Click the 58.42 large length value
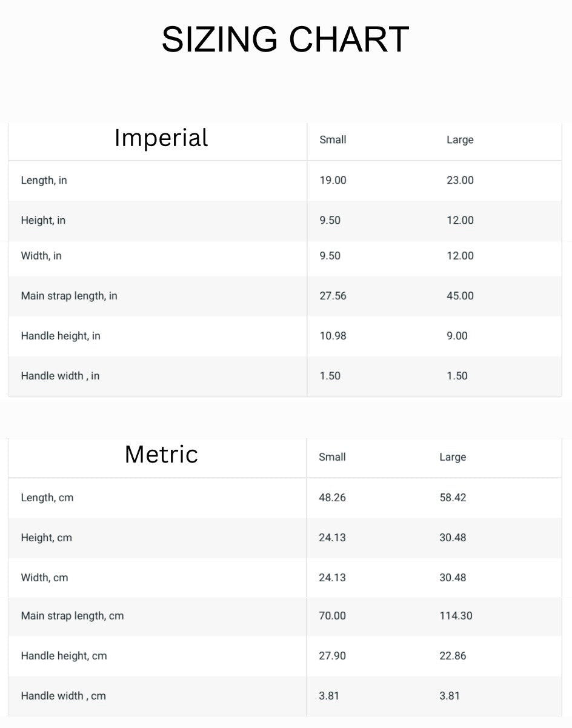572x728 pixels. coord(453,498)
